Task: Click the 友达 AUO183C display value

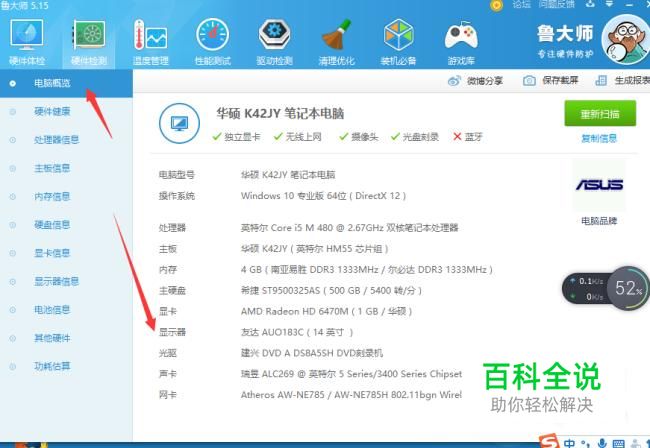Action: tap(297, 332)
